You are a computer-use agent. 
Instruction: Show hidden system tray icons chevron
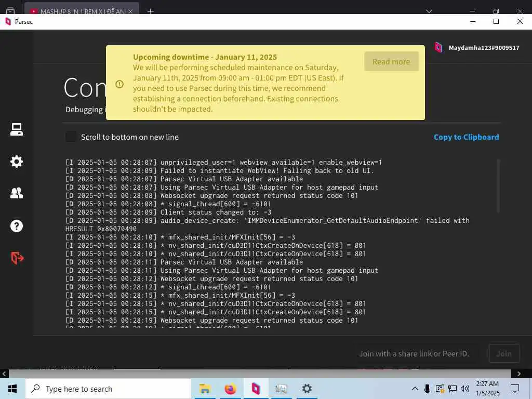pos(415,389)
